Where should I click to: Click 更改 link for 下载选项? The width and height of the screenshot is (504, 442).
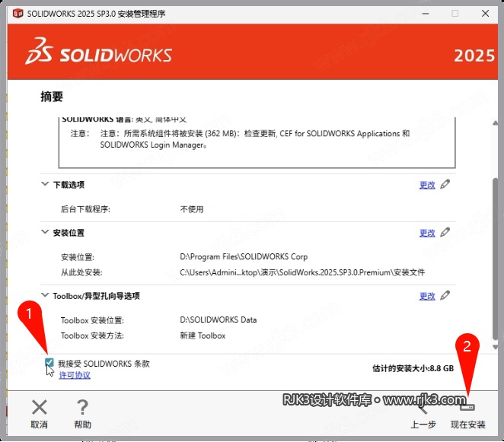[x=427, y=185]
